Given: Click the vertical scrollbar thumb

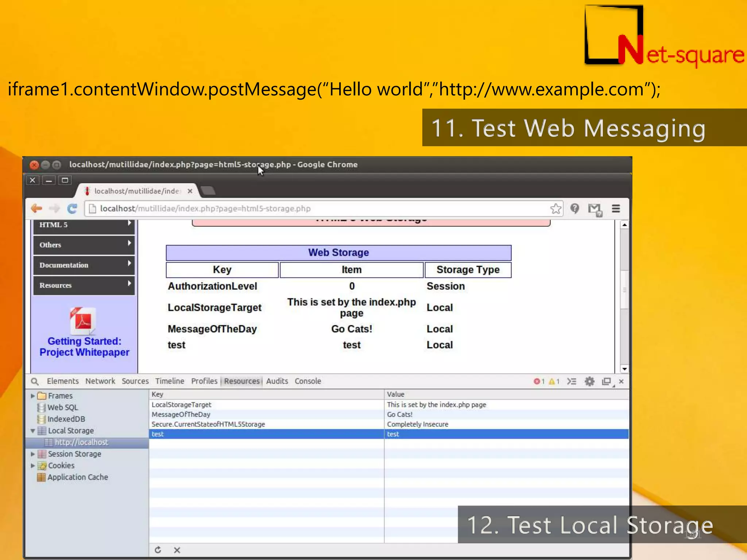Looking at the screenshot, I should pos(624,290).
